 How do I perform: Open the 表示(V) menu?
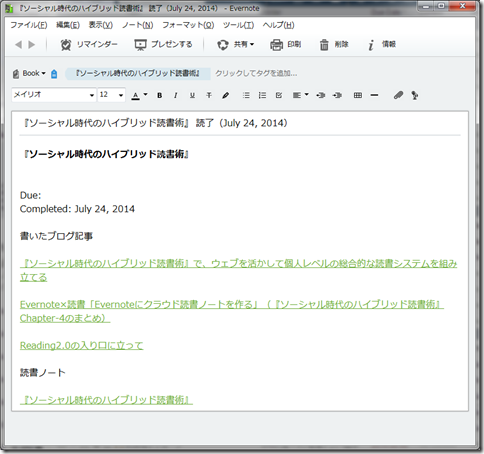click(101, 25)
